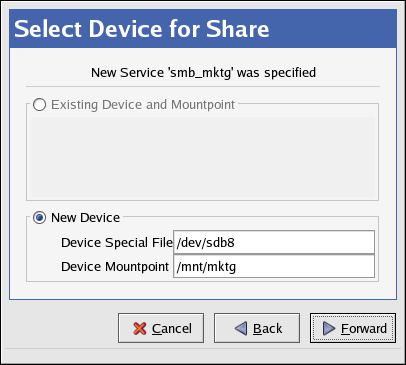Click the left arrow icon on Back

[241, 328]
